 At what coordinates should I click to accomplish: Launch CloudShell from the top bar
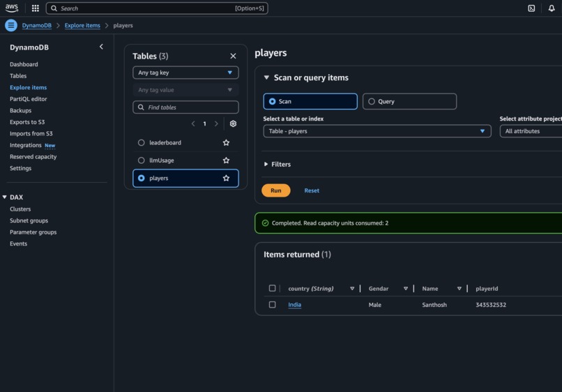[531, 8]
